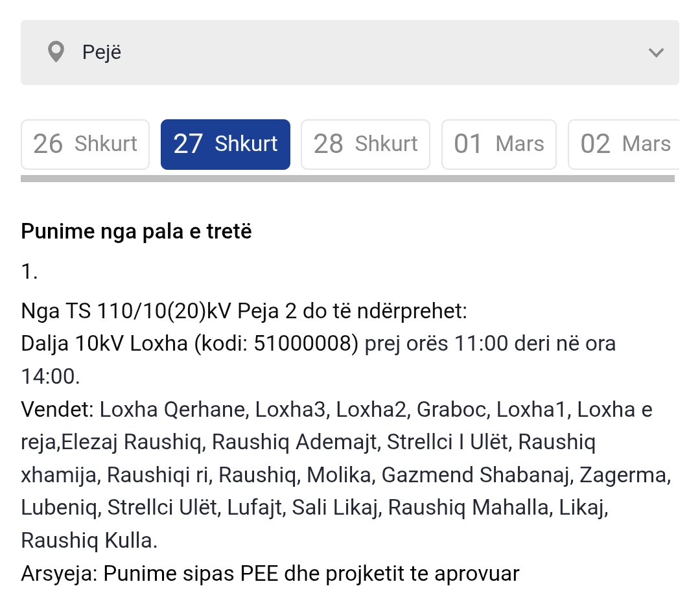Viewport: 700px width, 608px height.
Task: Expand the location chevron arrow
Action: pyautogui.click(x=656, y=53)
